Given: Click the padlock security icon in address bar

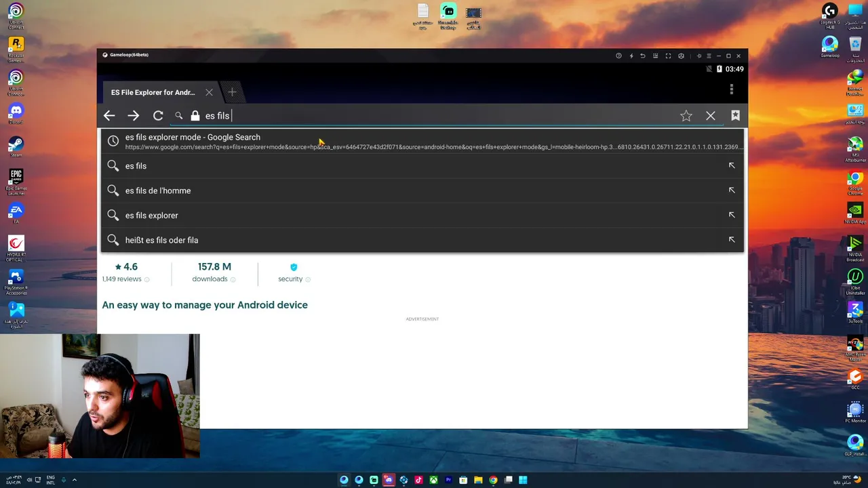Looking at the screenshot, I should tap(195, 116).
